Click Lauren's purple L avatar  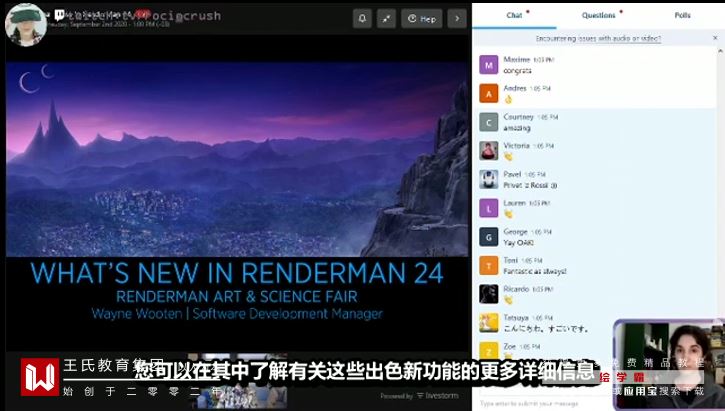coord(489,208)
